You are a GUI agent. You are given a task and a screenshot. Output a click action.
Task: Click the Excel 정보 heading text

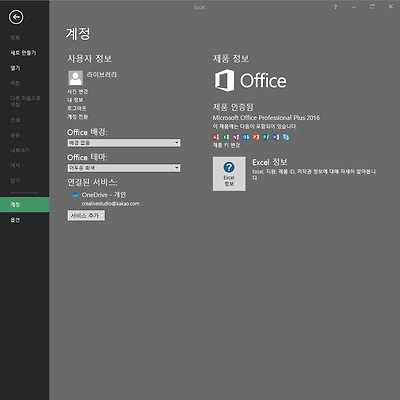click(x=270, y=162)
